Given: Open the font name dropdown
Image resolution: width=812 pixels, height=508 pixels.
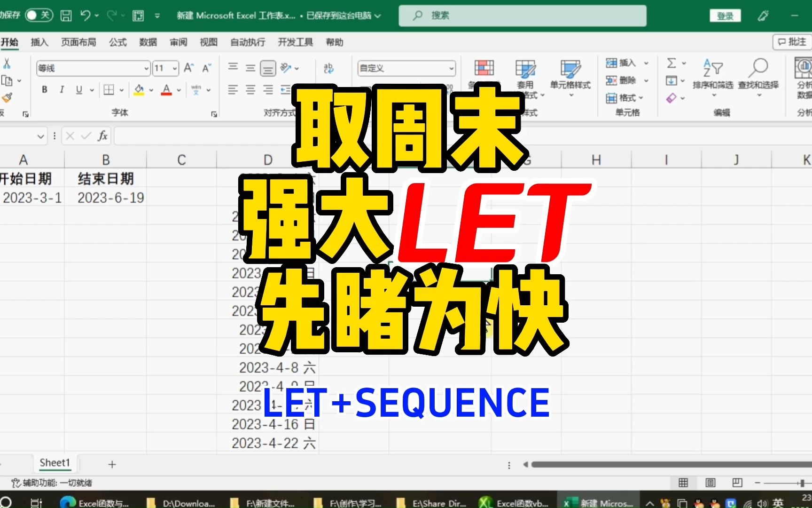Looking at the screenshot, I should (146, 69).
